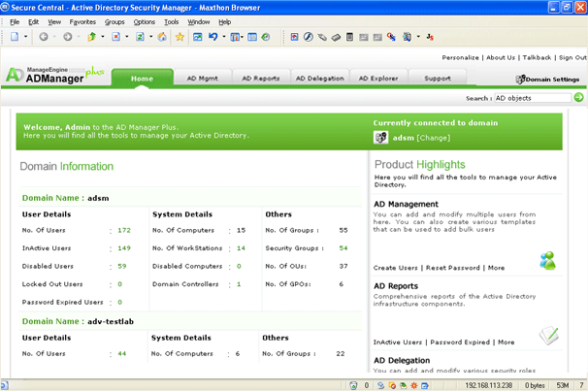Open the Tools menu
Viewport: 588px width, 391px height.
tap(172, 22)
